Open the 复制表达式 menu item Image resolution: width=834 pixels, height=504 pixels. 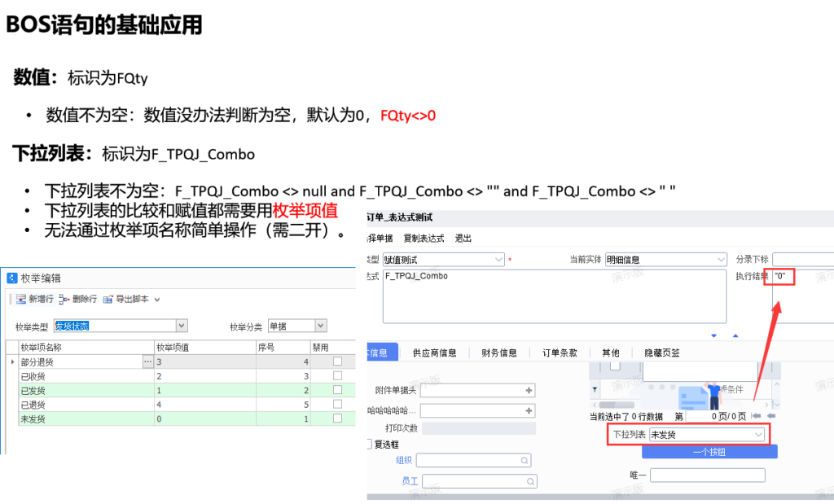tap(424, 239)
